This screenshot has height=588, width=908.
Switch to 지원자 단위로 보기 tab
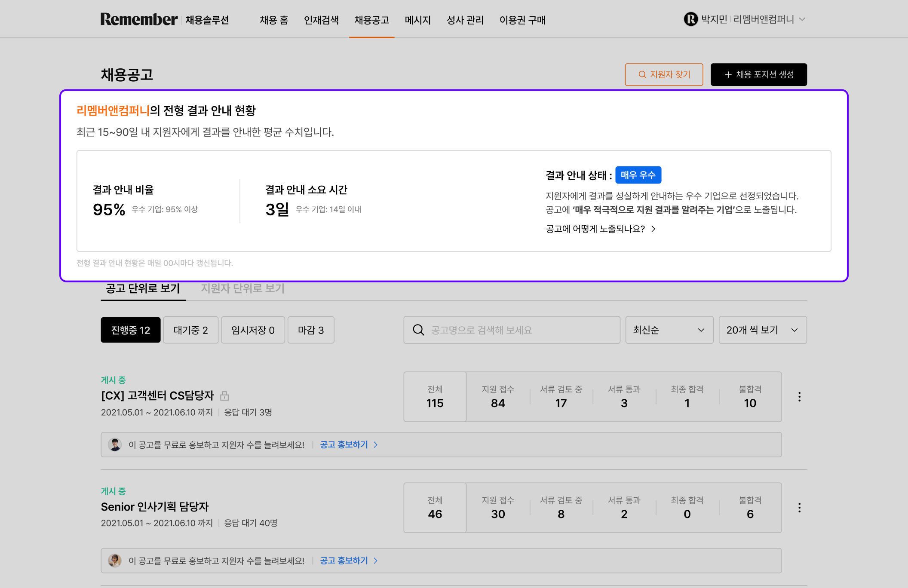[x=243, y=288]
